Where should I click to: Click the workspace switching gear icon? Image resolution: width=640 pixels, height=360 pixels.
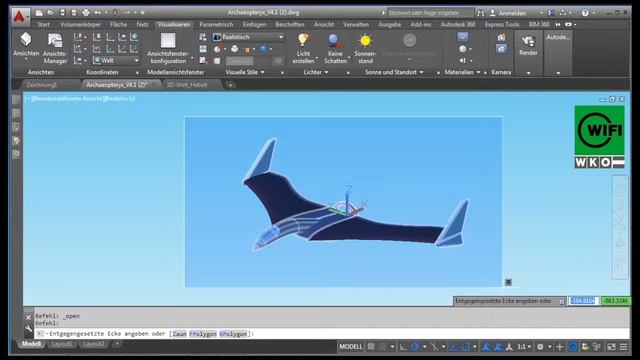tap(540, 347)
